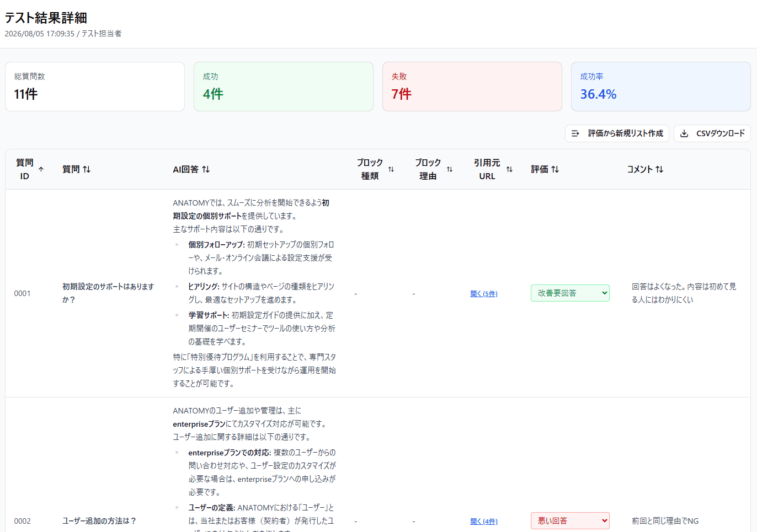This screenshot has width=757, height=532.
Task: Click the sort icon next to 評価 header
Action: [555, 169]
